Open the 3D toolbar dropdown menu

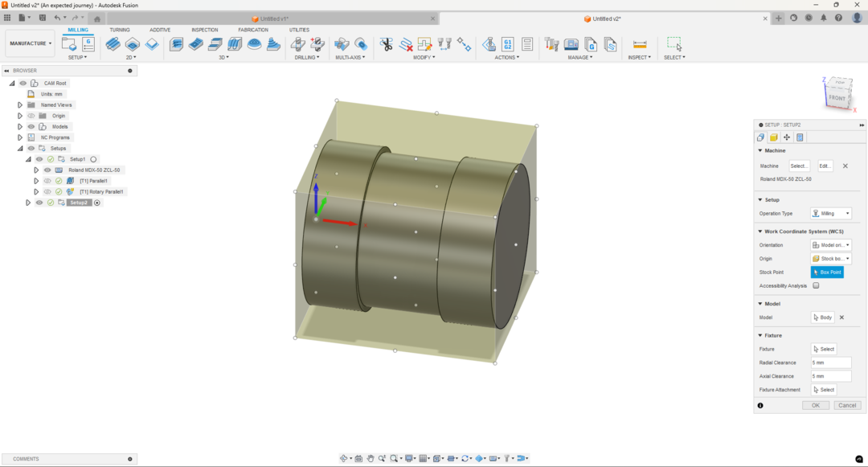pos(223,58)
